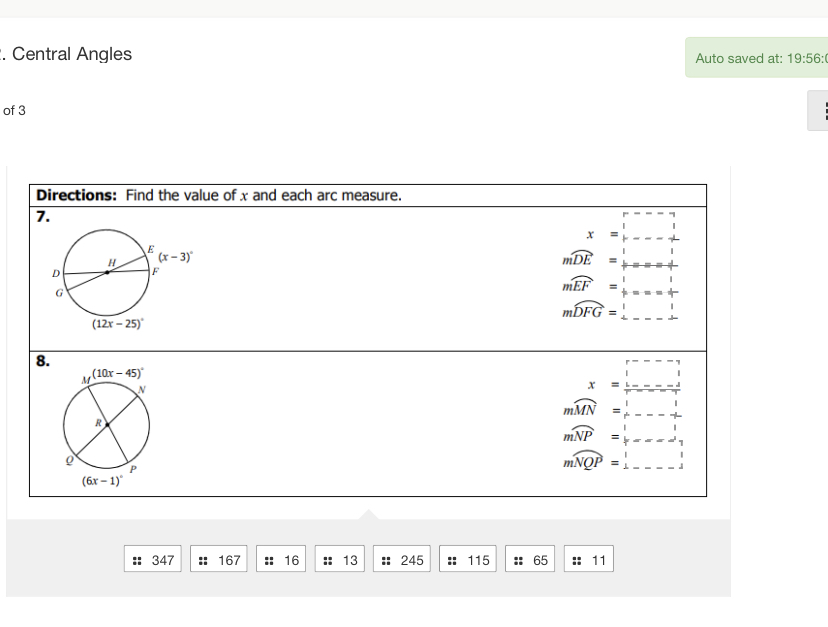Screen dimensions: 828x627
Task: Click the circle diagram for problem 7
Action: 107,273
